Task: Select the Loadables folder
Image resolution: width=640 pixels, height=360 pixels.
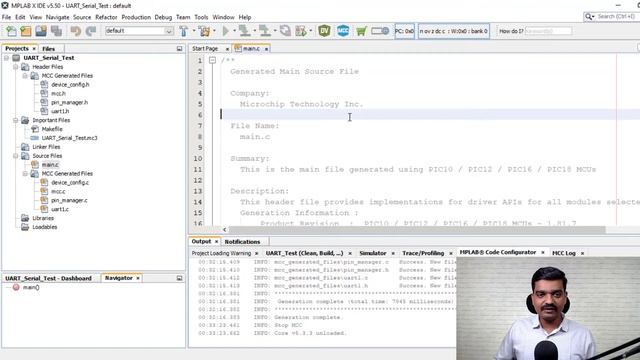Action: coord(44,227)
